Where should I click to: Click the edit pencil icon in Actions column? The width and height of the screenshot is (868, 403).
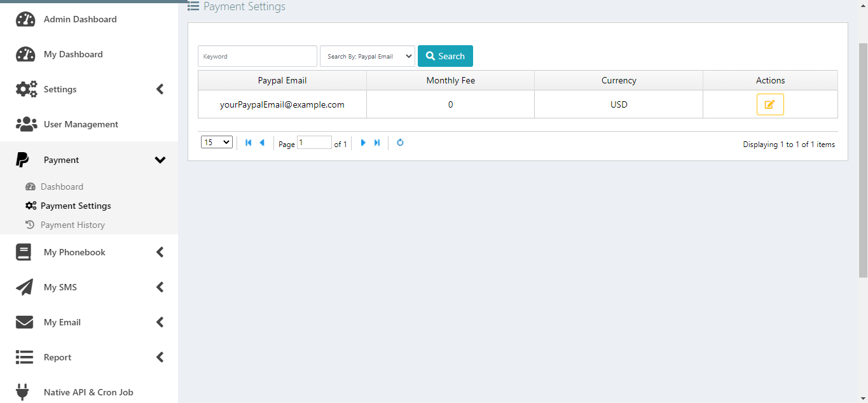[x=770, y=104]
